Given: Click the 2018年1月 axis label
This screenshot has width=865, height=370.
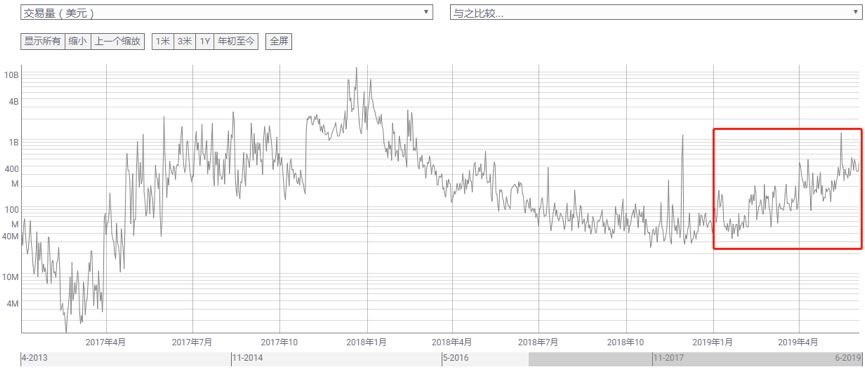Looking at the screenshot, I should click(x=366, y=342).
